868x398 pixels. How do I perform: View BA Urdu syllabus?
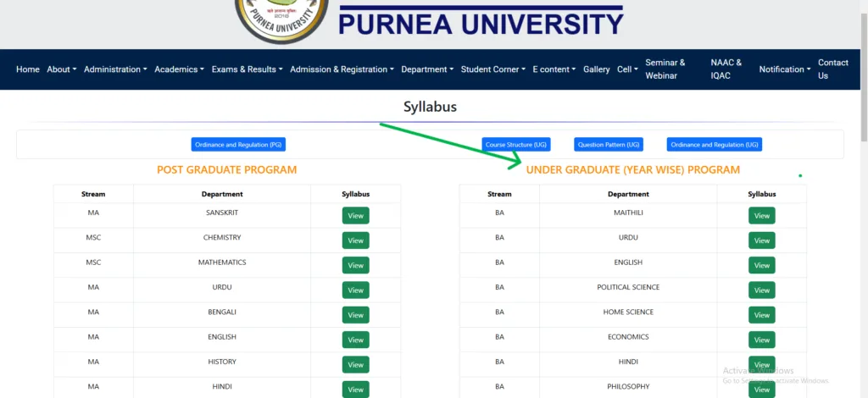[x=762, y=240]
